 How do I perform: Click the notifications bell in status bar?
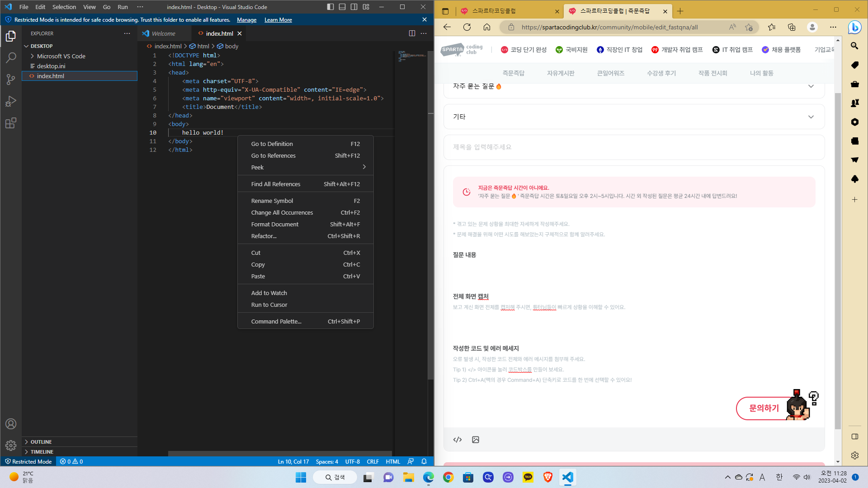click(x=424, y=461)
